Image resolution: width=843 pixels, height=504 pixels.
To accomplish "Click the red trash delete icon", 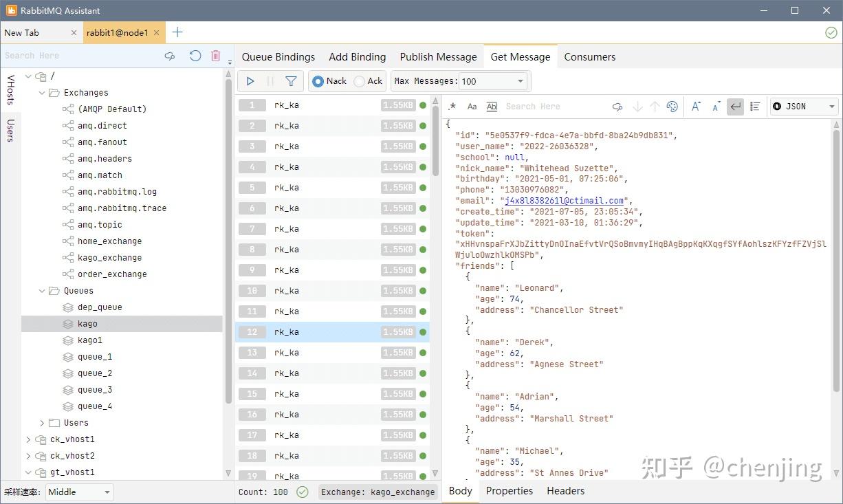I will pos(216,56).
